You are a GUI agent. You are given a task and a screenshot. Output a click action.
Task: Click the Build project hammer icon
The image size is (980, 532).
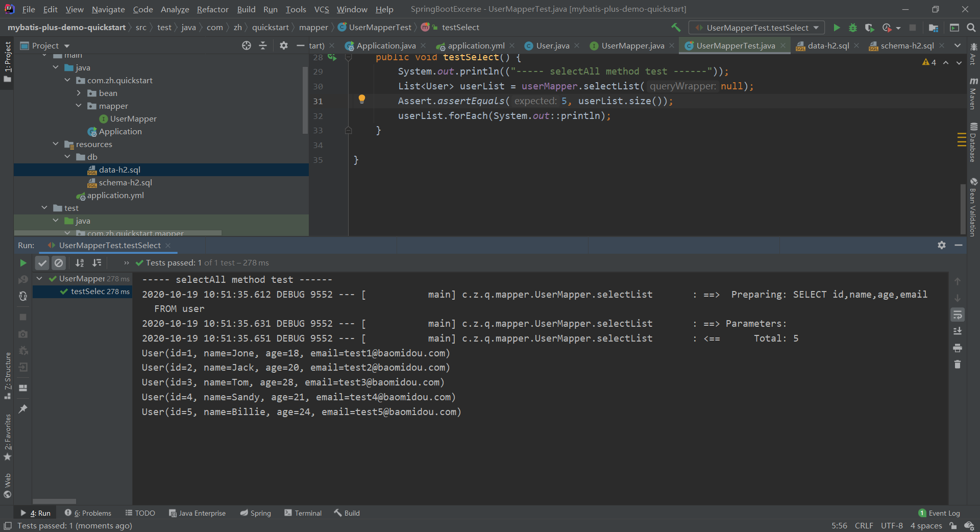click(676, 28)
